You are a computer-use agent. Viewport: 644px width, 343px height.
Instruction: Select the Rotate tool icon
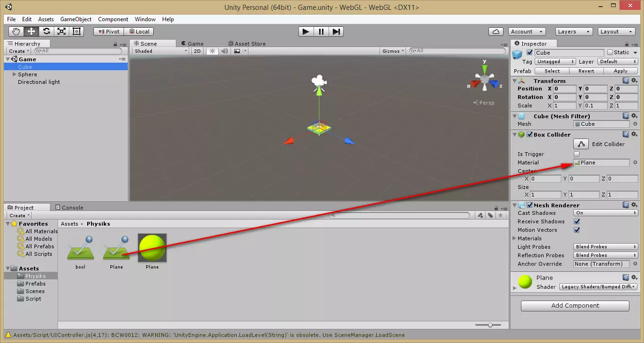(46, 32)
